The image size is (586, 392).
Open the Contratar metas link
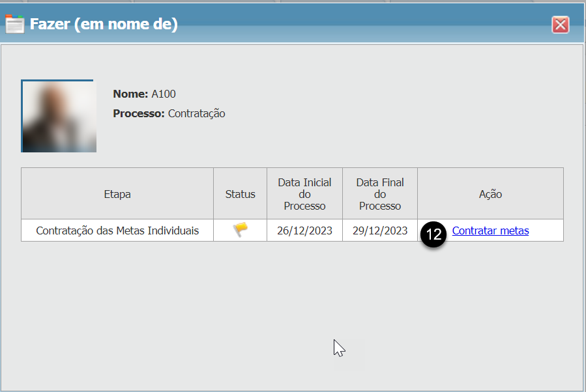[x=490, y=231]
